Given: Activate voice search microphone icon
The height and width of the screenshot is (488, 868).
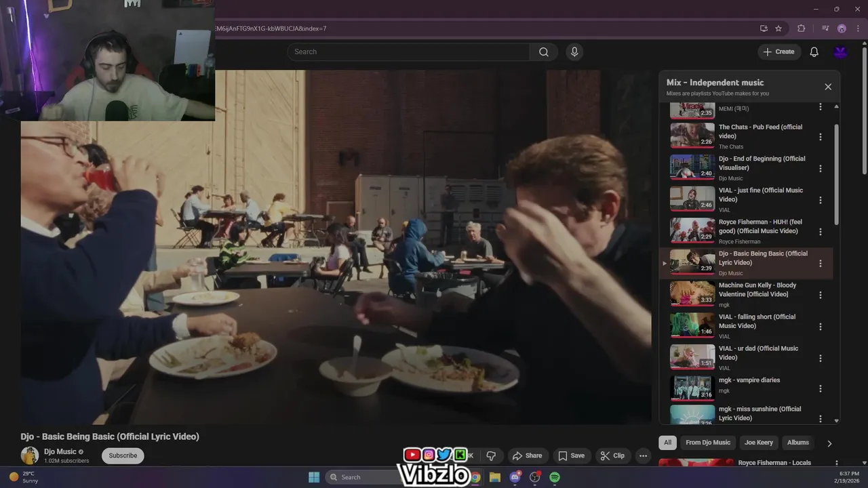Looking at the screenshot, I should 574,52.
